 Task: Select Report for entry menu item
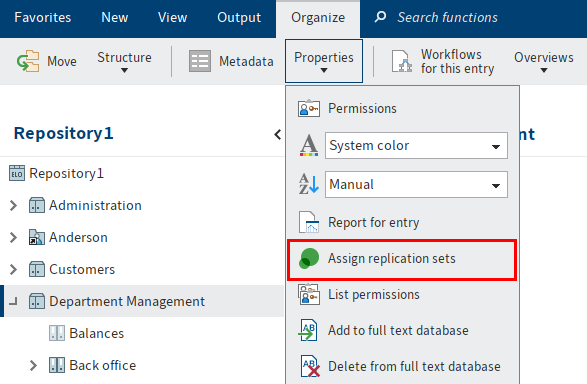point(374,222)
